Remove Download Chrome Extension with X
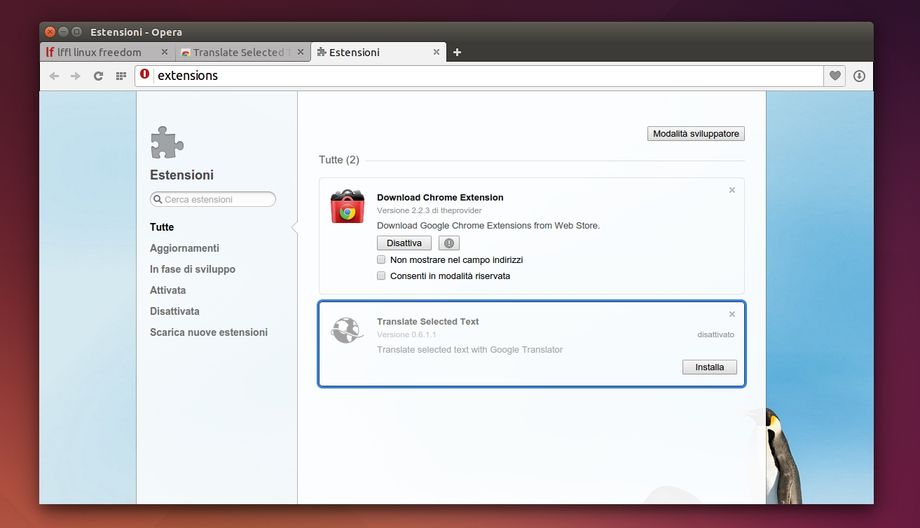The height and width of the screenshot is (528, 920). (732, 190)
